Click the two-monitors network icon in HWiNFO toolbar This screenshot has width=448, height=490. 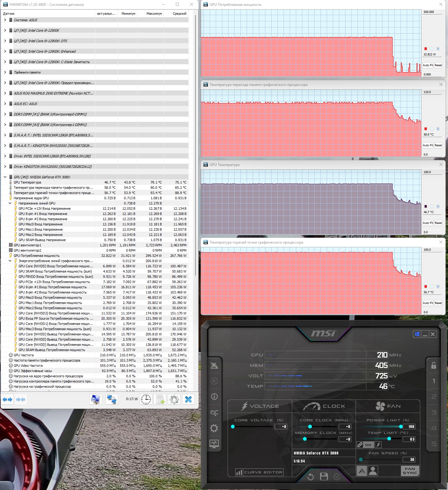(x=111, y=399)
